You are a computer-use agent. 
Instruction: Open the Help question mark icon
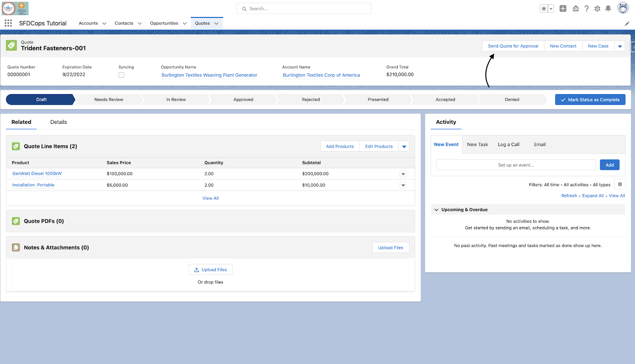point(587,8)
